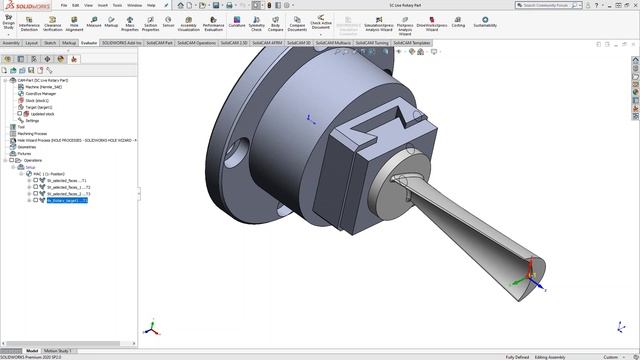The width and height of the screenshot is (640, 360).
Task: Open the Hole Alignment tool
Action: pos(74,24)
